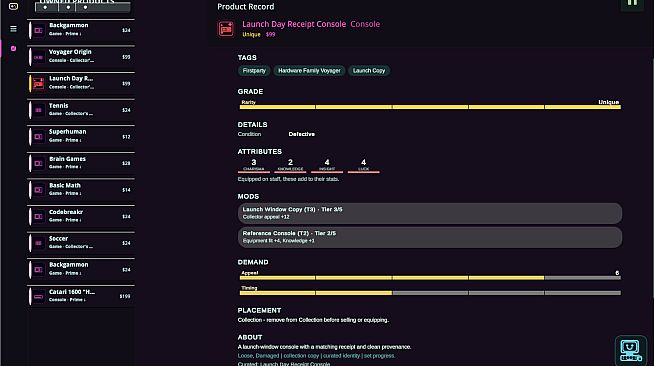Click the Voyager Origin console thumbnail icon

pyautogui.click(x=38, y=57)
